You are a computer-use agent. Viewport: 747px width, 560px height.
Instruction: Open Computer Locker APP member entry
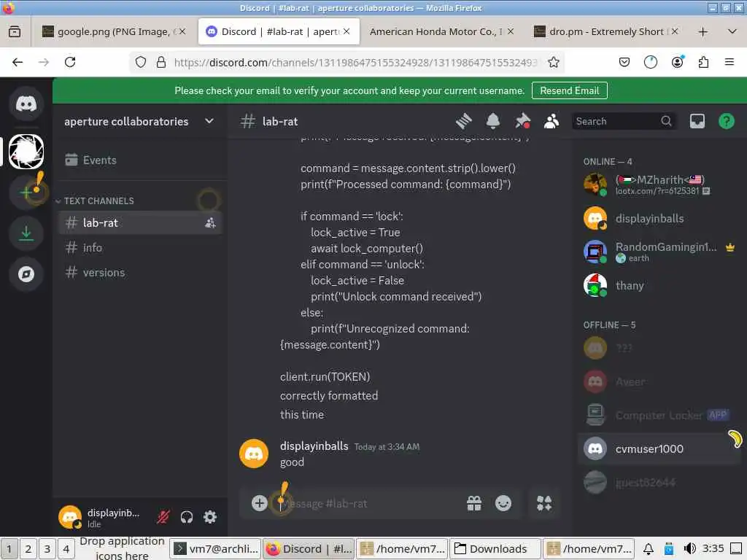[x=659, y=415]
